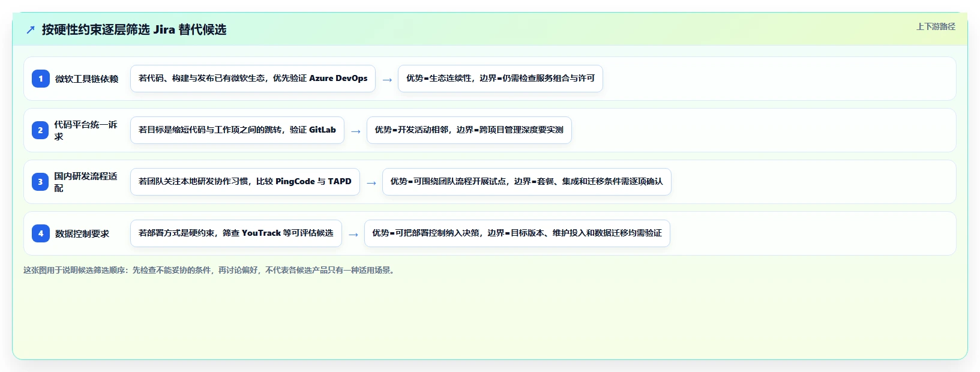Click the 优势=开发活动相邻 result box
Screen dimensions: 980x372
click(469, 130)
